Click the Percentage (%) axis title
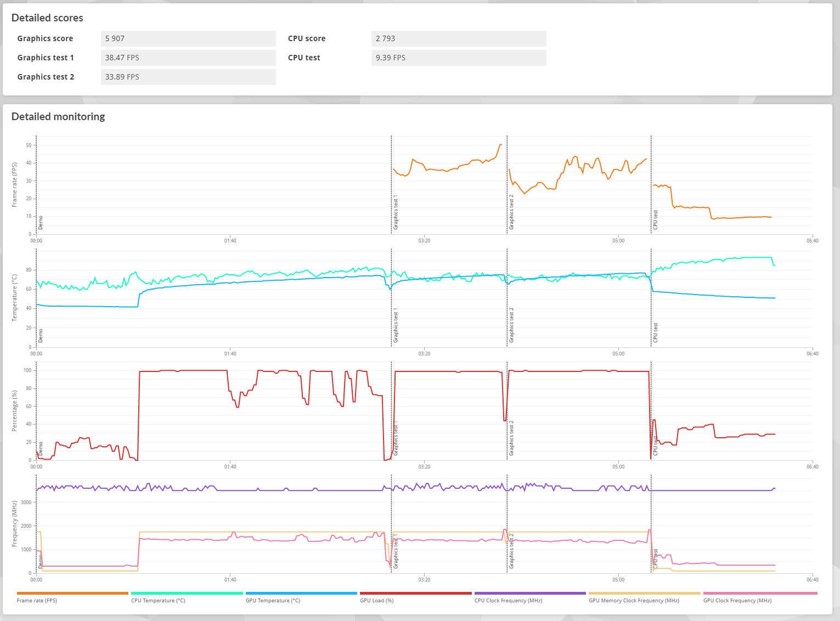 (x=14, y=411)
